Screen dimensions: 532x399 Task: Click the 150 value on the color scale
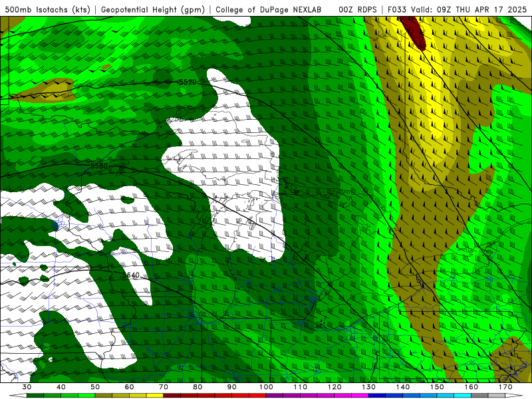coord(437,387)
